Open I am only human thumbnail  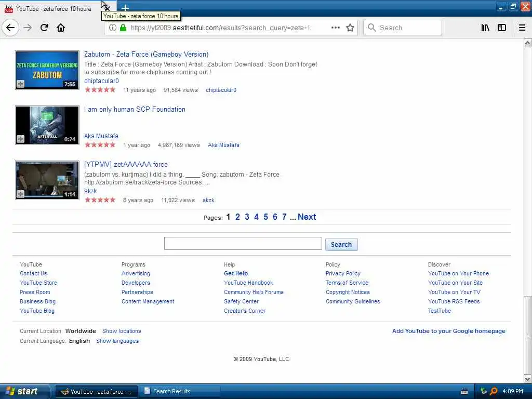point(47,125)
